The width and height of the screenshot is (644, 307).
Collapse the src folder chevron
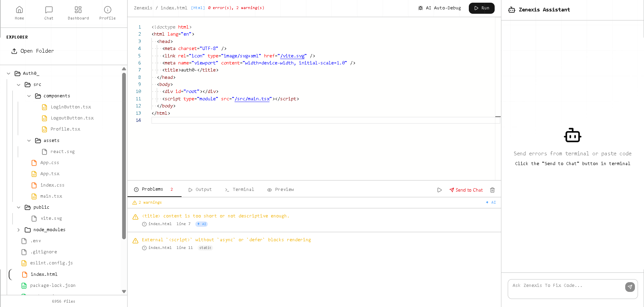click(18, 85)
